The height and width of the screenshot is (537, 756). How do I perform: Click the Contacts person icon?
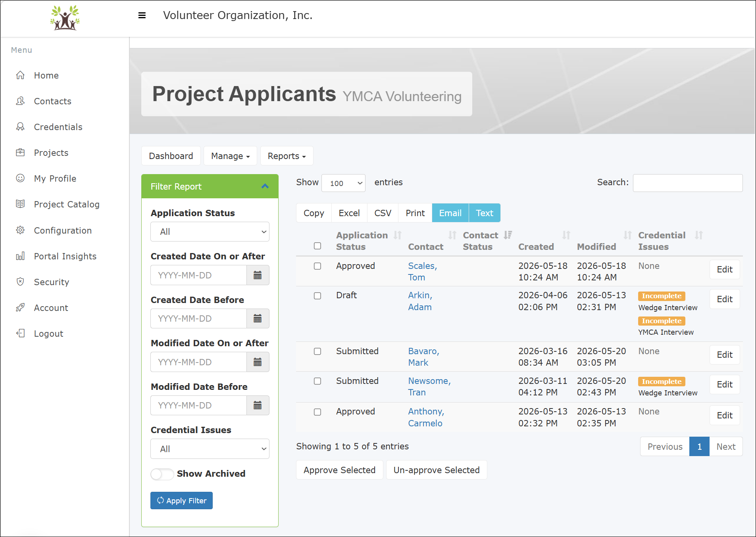20,101
